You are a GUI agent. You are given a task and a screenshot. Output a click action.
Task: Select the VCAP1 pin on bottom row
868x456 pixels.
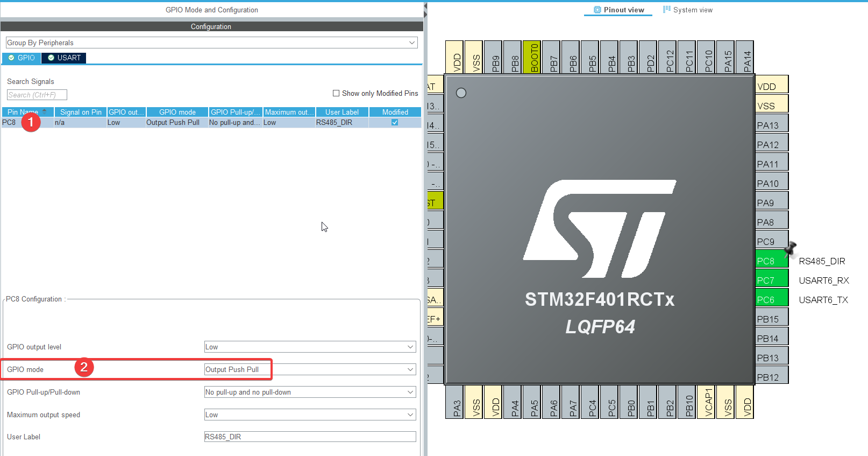tap(708, 402)
